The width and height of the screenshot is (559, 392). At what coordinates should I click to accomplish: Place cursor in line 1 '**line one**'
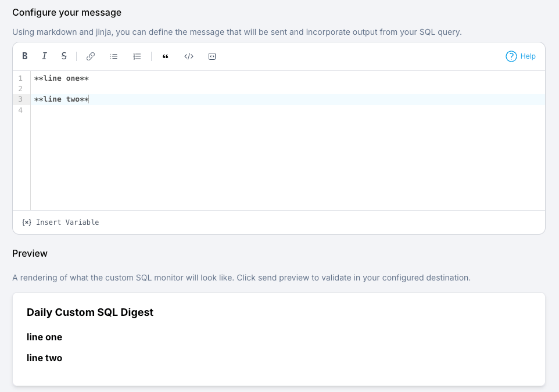click(x=62, y=78)
